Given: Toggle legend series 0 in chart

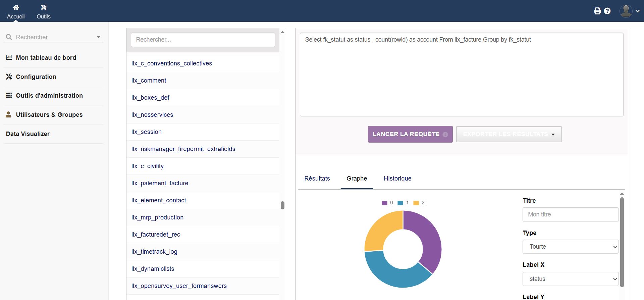Looking at the screenshot, I should coord(387,203).
